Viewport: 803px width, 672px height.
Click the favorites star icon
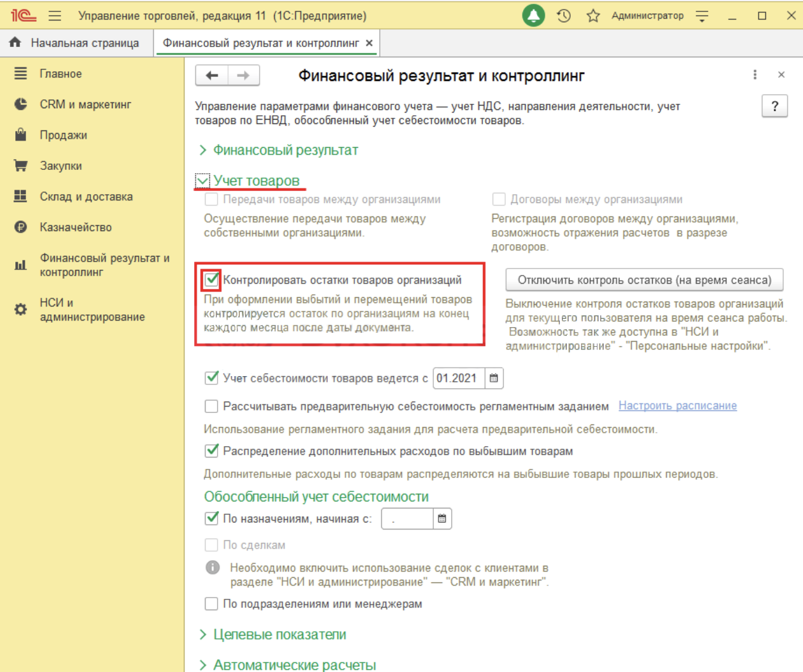click(x=593, y=15)
